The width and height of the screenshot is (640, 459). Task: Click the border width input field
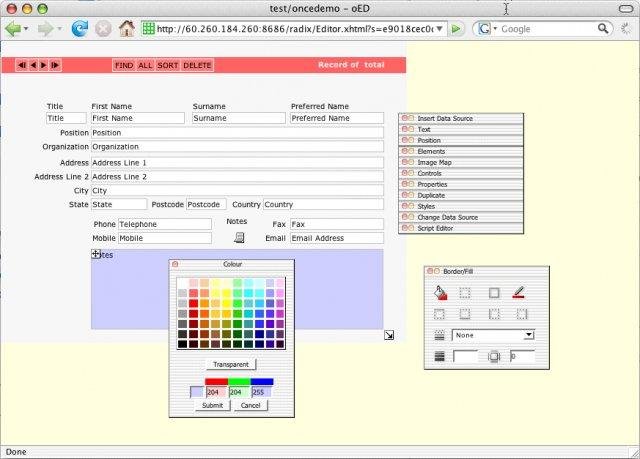point(465,357)
